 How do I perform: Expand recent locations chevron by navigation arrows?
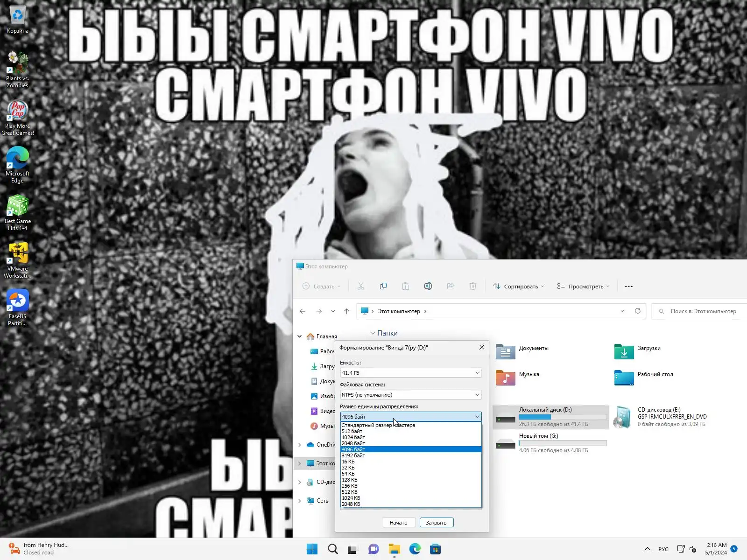coord(333,311)
